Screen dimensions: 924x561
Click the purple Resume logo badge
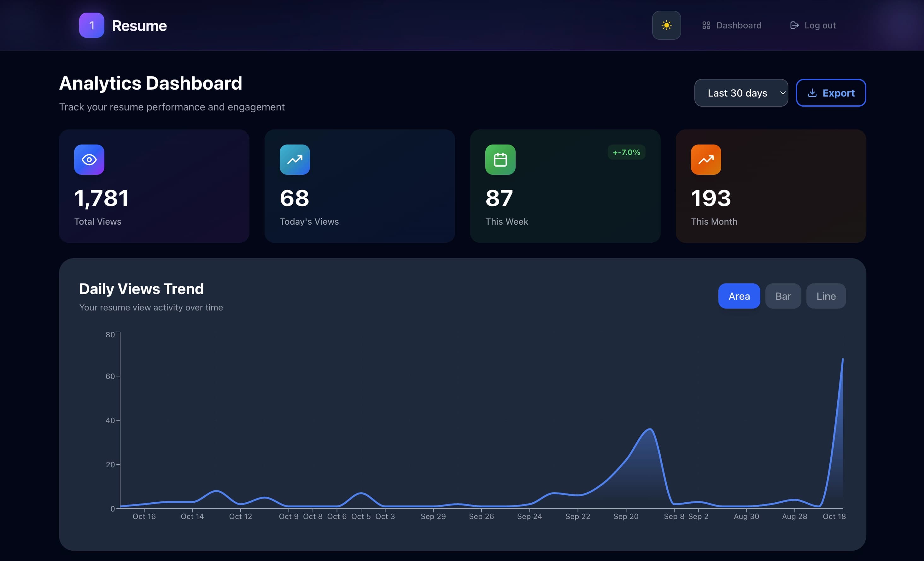(x=91, y=25)
